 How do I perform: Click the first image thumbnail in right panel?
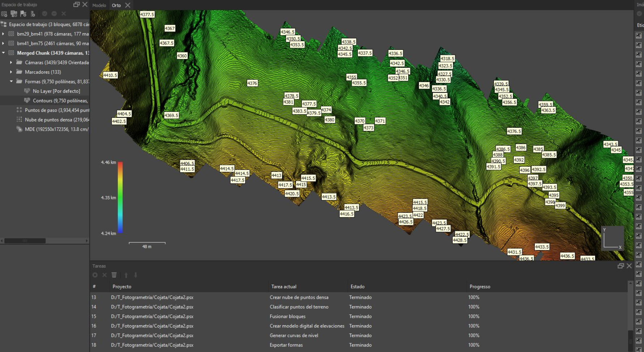point(639,35)
